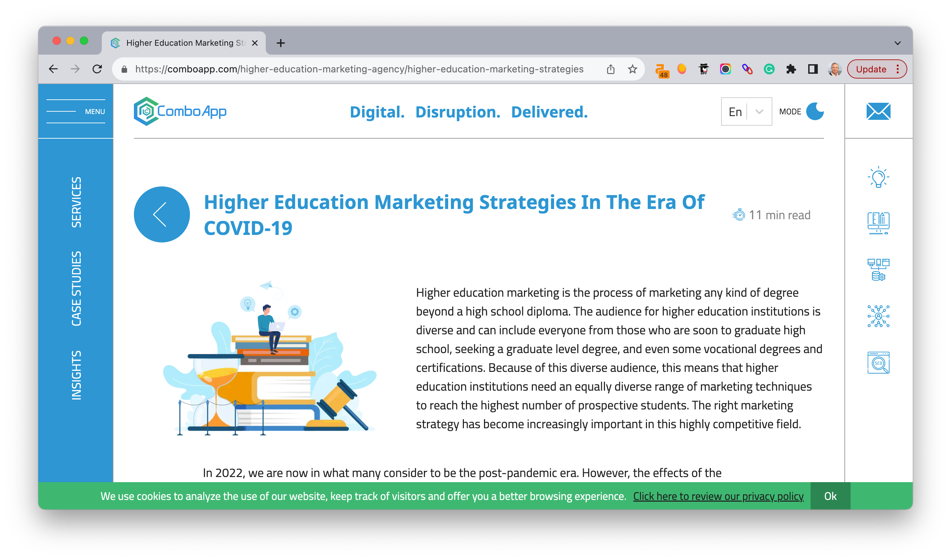
Task: Toggle dark mode with the moon icon
Action: (x=815, y=111)
